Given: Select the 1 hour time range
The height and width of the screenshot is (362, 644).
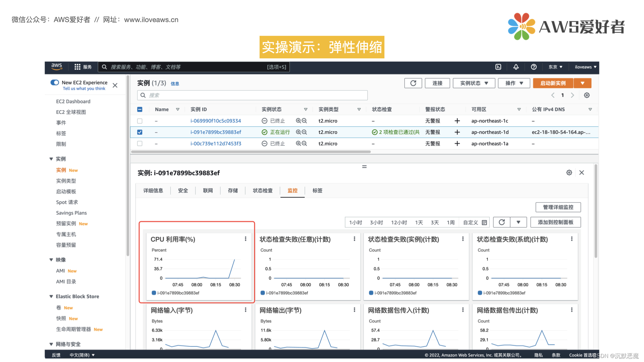Looking at the screenshot, I should (356, 223).
